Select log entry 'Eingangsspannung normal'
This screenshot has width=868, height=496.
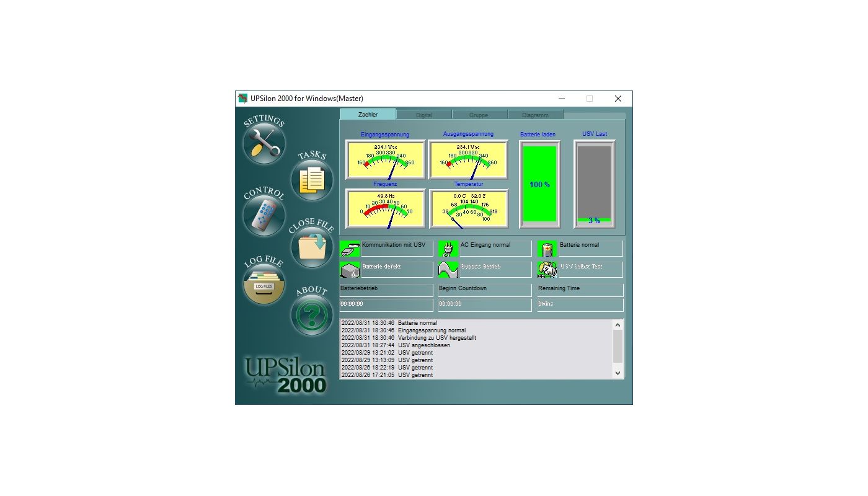pos(476,330)
